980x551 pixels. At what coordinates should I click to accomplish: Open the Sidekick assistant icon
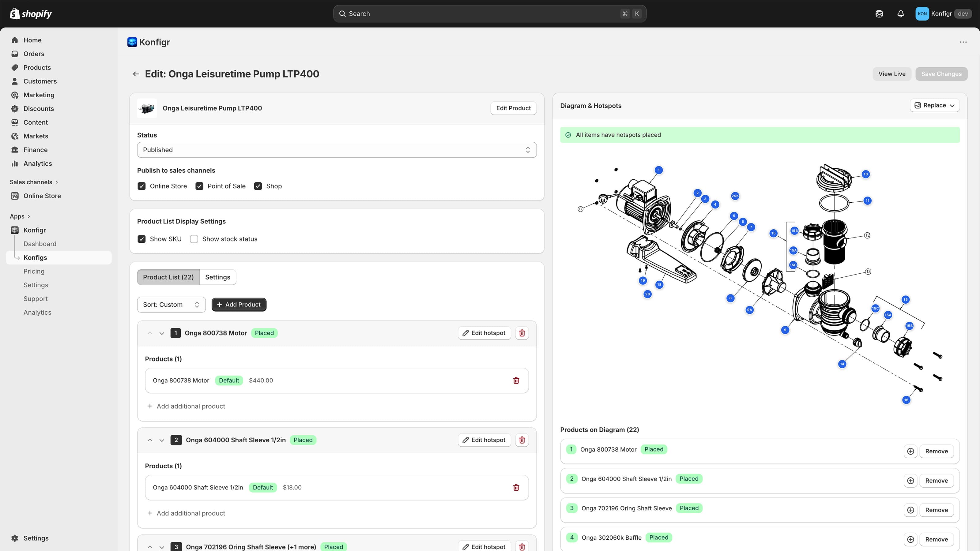coord(879,14)
